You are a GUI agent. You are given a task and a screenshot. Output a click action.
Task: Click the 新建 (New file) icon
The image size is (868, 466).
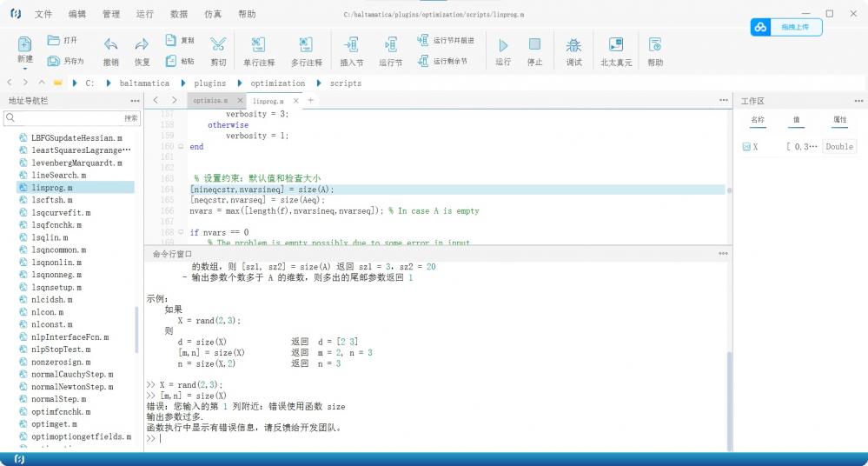tap(24, 44)
